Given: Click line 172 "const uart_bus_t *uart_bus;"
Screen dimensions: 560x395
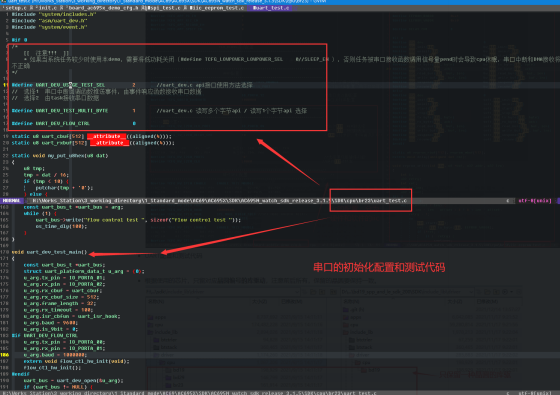Looking at the screenshot, I should tap(64, 265).
